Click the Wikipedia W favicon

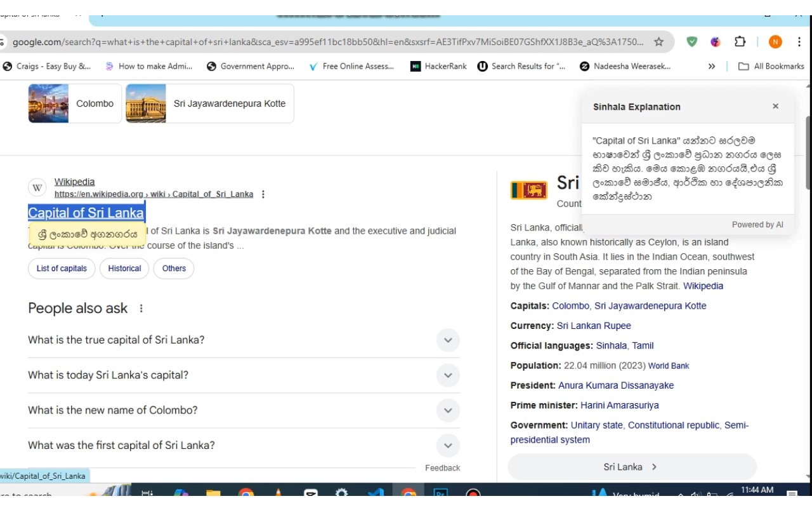coord(37,187)
